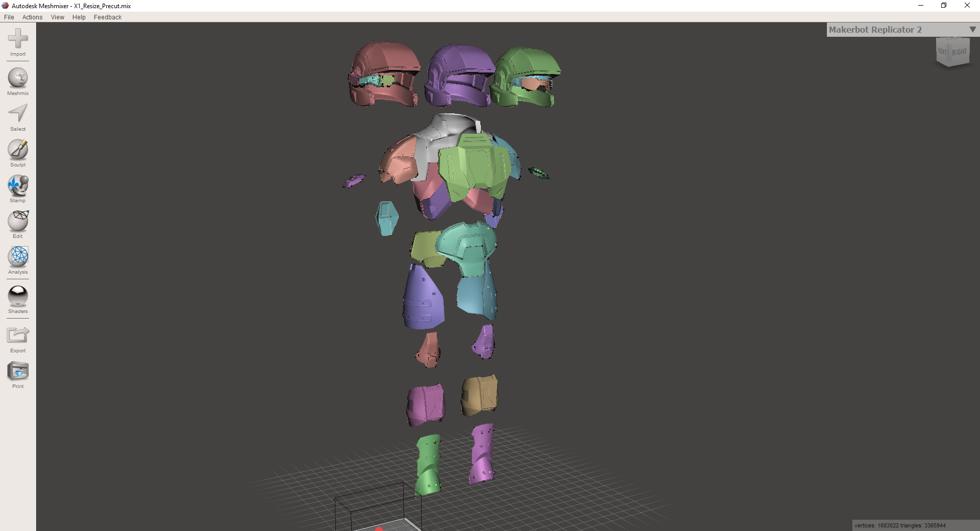This screenshot has height=531, width=980.
Task: Open the Sculpt tool
Action: (x=18, y=153)
